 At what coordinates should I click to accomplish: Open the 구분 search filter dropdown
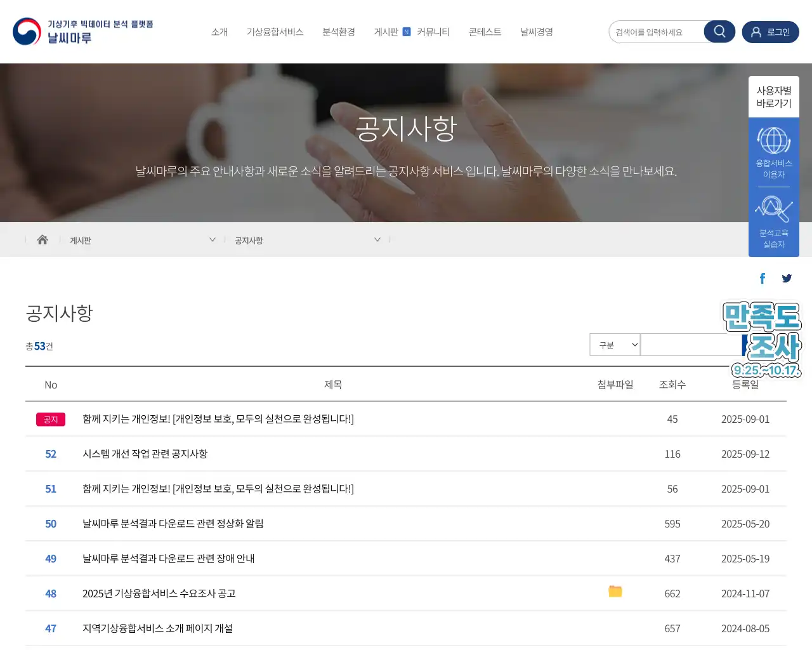[615, 345]
